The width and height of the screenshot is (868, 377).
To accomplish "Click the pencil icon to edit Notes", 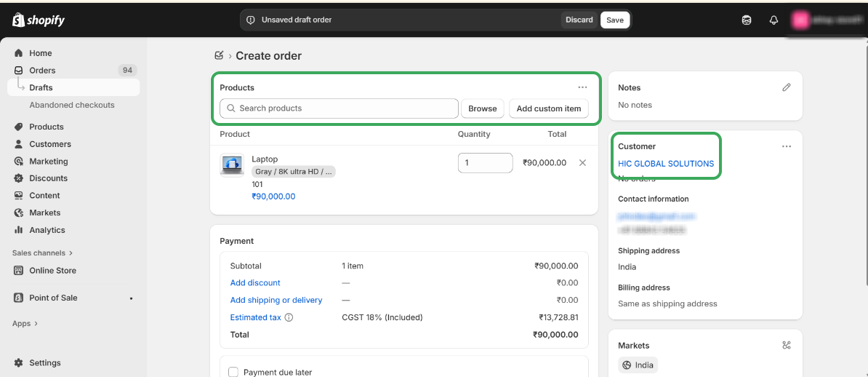I will tap(786, 87).
